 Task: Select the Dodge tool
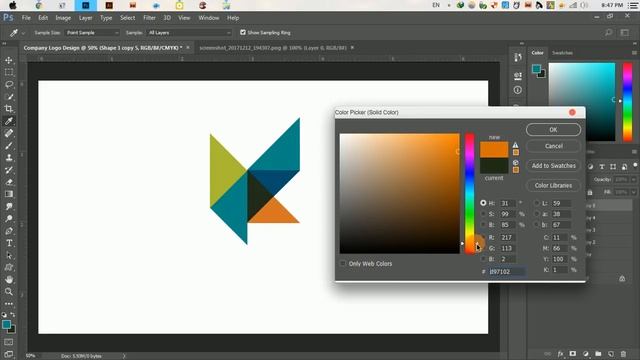point(9,219)
